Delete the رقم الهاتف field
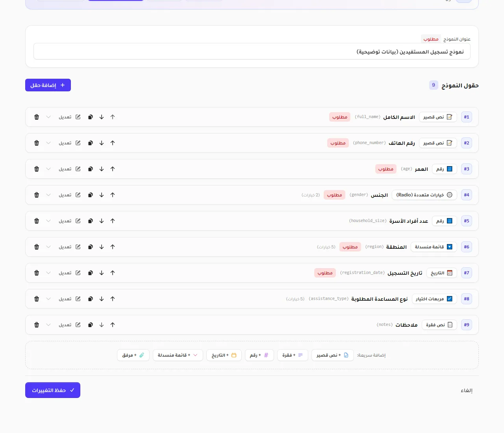 (37, 143)
